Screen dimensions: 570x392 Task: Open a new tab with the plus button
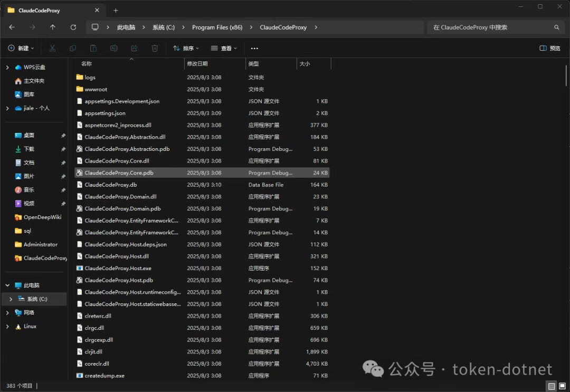[116, 11]
